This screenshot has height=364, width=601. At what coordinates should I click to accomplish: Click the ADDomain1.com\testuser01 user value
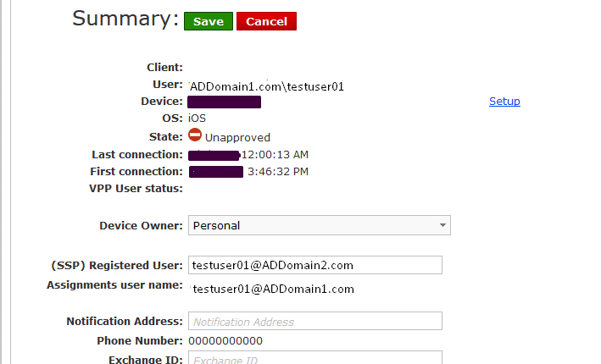pyautogui.click(x=267, y=85)
